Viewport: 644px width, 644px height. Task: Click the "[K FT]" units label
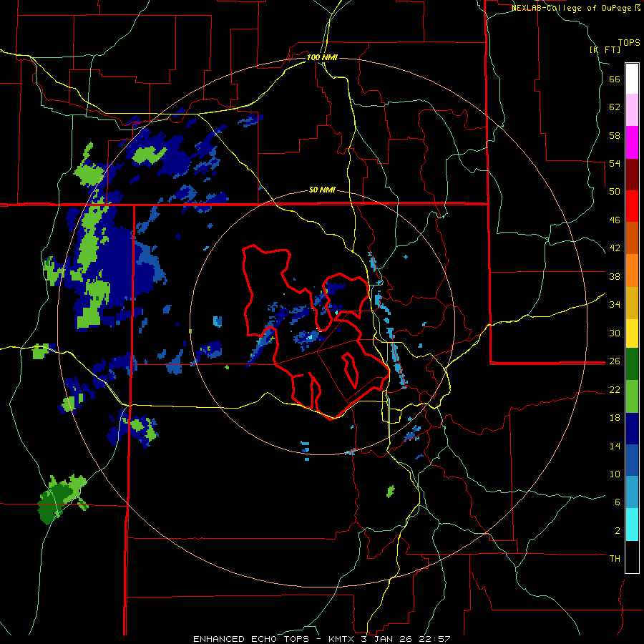pyautogui.click(x=605, y=49)
